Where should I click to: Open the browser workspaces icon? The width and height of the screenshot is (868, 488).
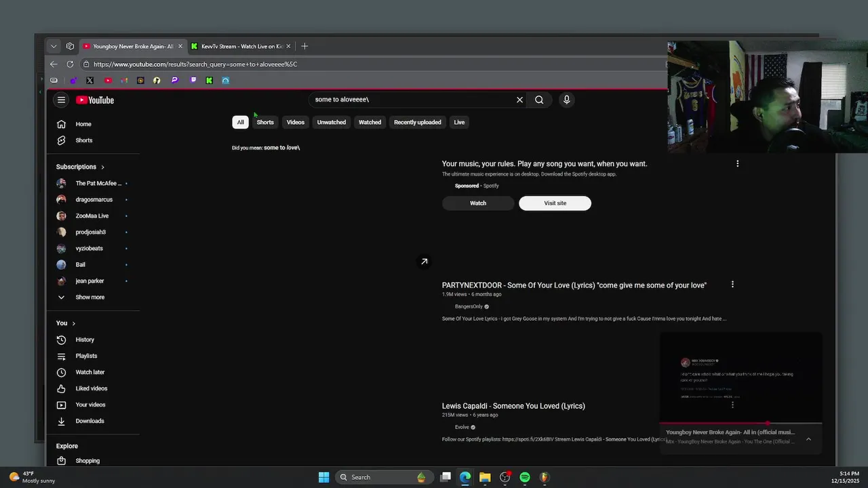70,46
